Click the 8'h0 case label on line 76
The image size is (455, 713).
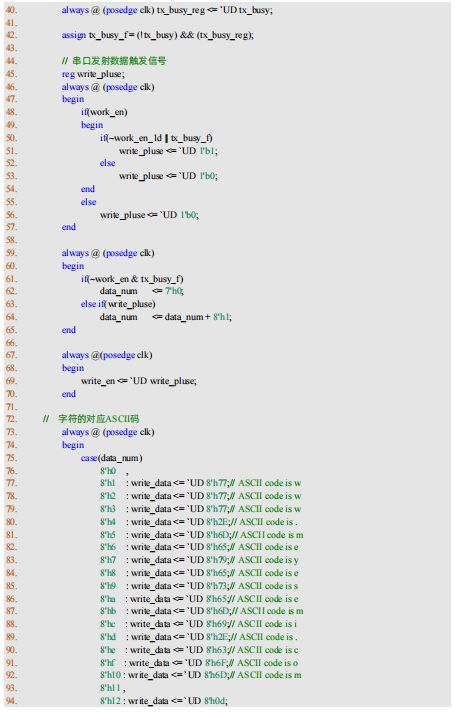click(x=108, y=471)
